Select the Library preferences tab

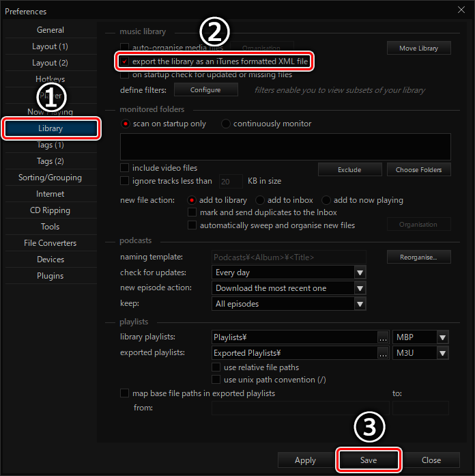51,128
